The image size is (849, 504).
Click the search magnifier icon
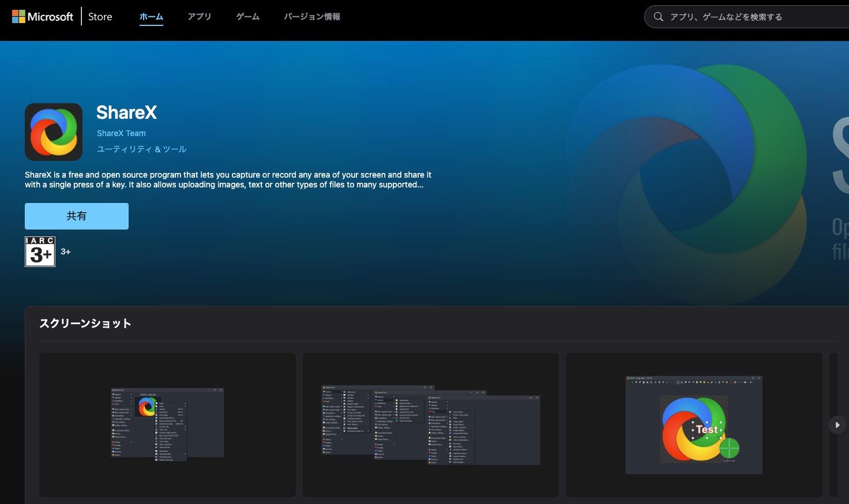pyautogui.click(x=658, y=17)
